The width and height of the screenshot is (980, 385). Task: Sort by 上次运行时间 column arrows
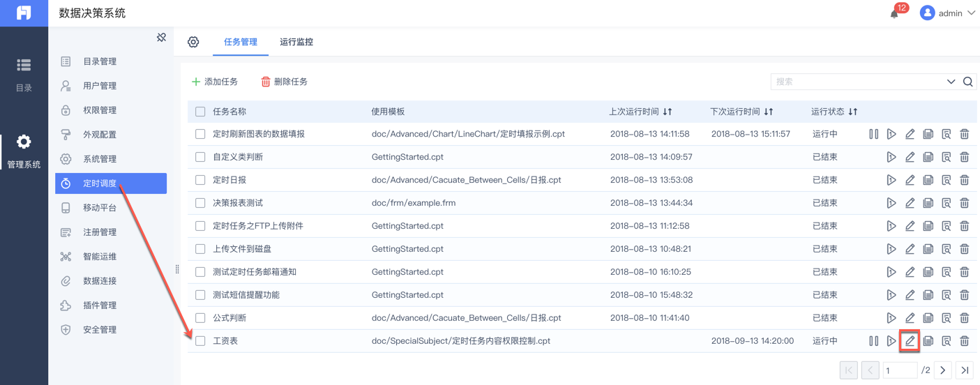(x=668, y=112)
